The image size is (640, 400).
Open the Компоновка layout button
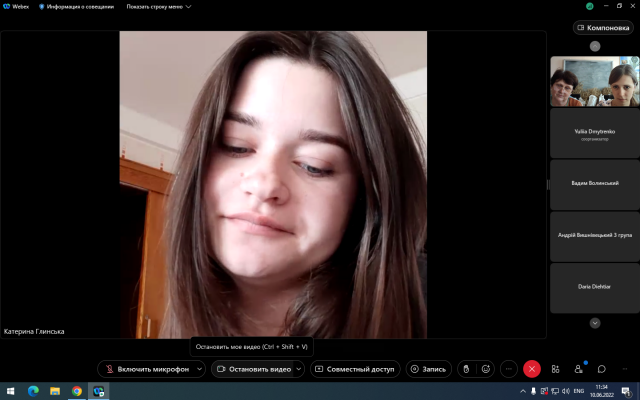(603, 28)
